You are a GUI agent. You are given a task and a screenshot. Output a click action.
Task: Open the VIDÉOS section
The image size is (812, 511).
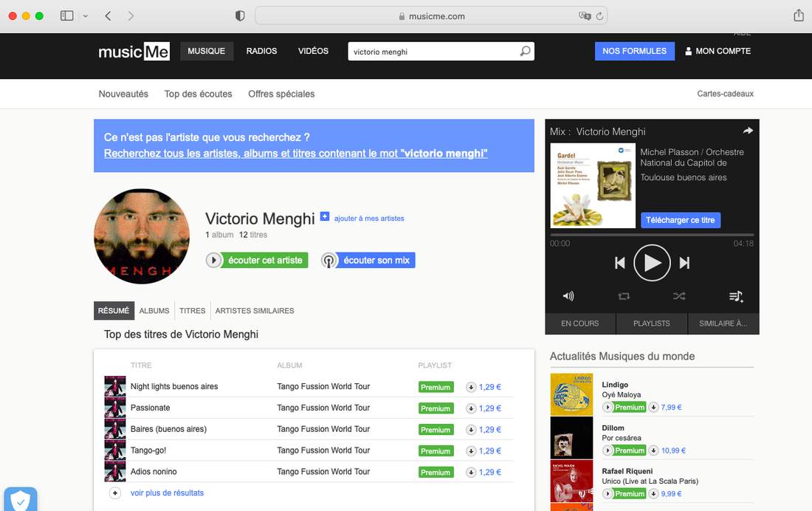click(x=313, y=51)
